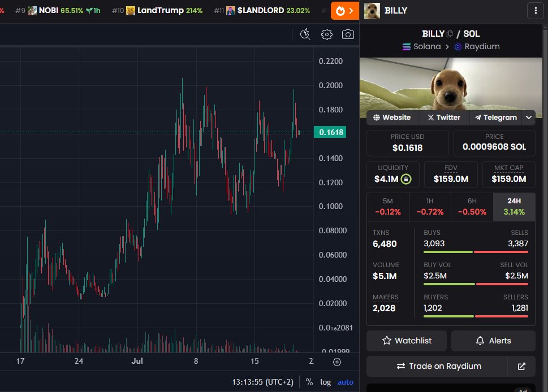548x392 pixels.
Task: Open Raydium trade in external window icon
Action: pos(521,366)
